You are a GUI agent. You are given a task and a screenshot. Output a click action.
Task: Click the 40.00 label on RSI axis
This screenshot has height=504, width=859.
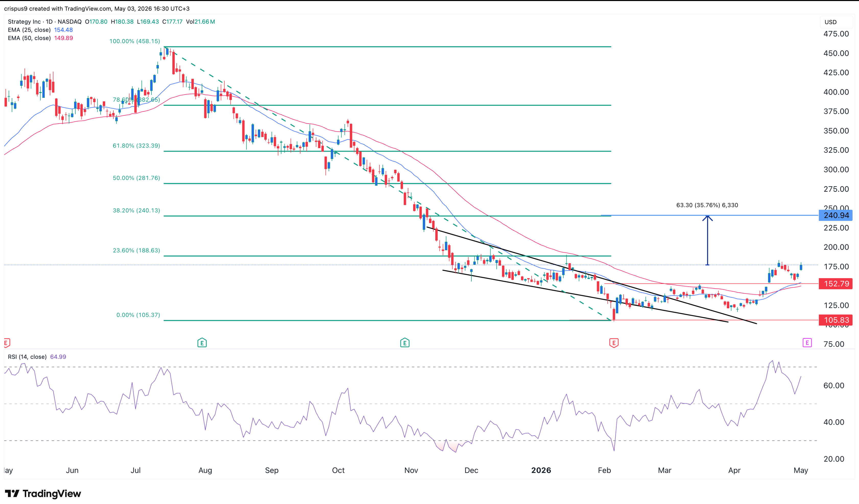[x=834, y=422]
